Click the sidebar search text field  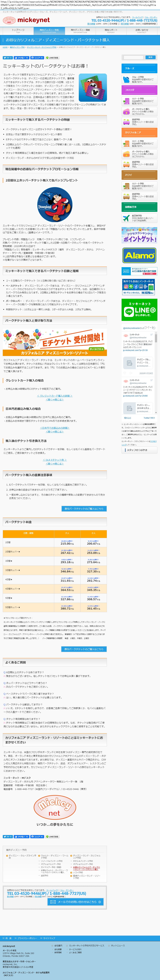pyautogui.click(x=133, y=57)
